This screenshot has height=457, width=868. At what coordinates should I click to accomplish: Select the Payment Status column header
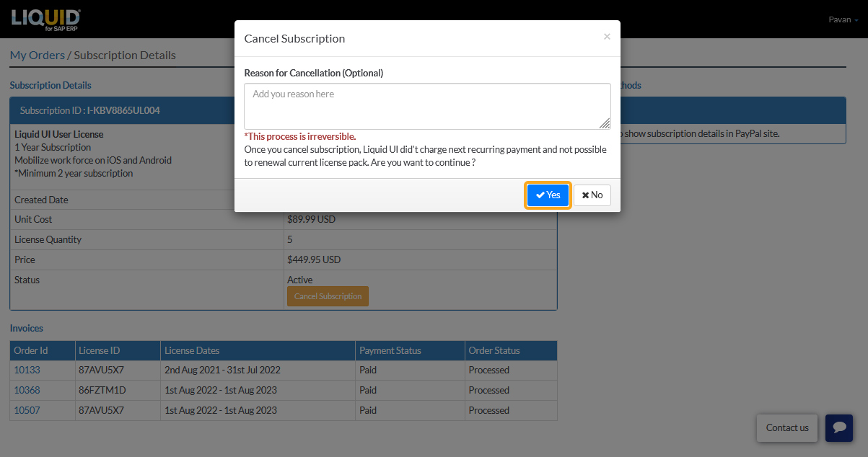pyautogui.click(x=410, y=350)
